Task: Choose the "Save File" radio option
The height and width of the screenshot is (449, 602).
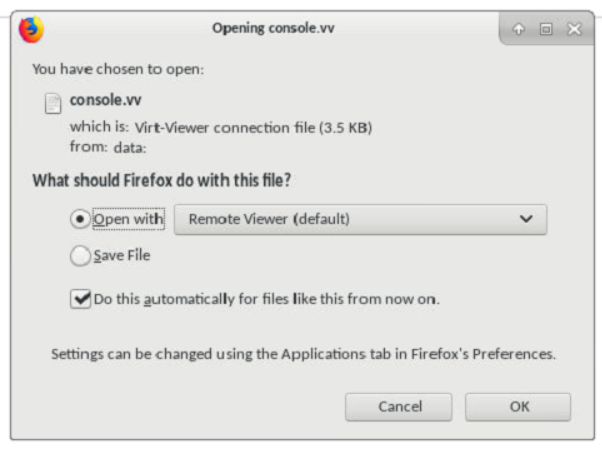Action: click(x=80, y=256)
